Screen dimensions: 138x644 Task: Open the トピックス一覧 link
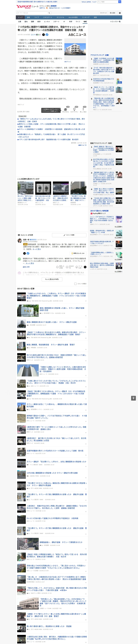(115, 21)
